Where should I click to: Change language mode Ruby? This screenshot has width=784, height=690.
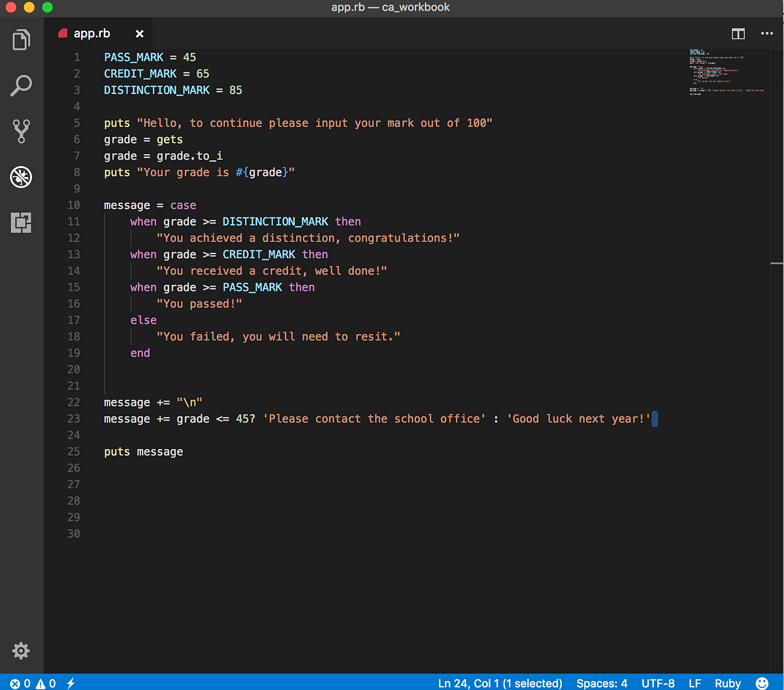(x=728, y=683)
